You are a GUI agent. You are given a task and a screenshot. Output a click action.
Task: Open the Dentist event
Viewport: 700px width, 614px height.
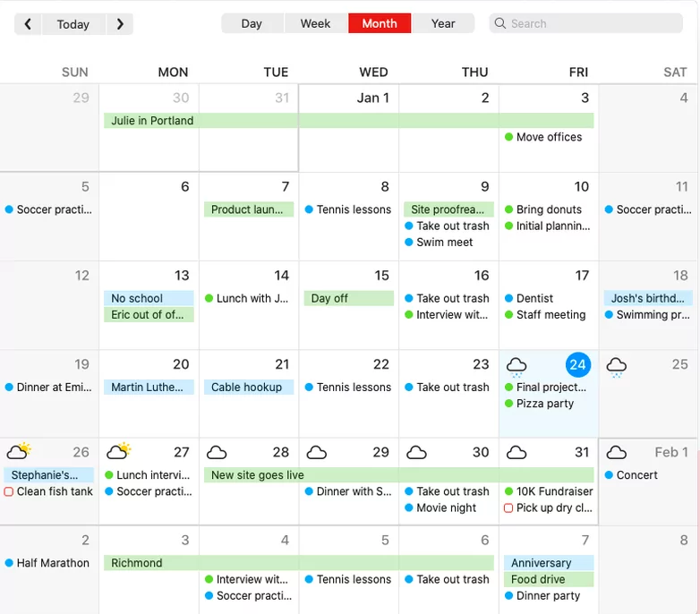click(528, 298)
